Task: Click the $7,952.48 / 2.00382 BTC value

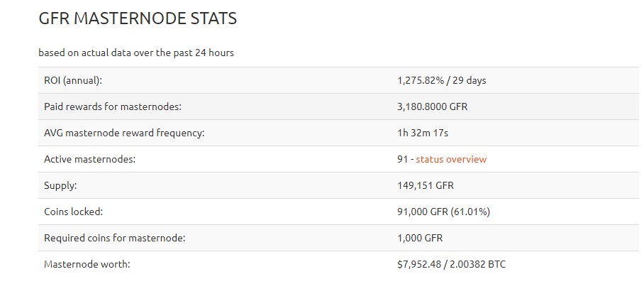Action: (x=451, y=264)
